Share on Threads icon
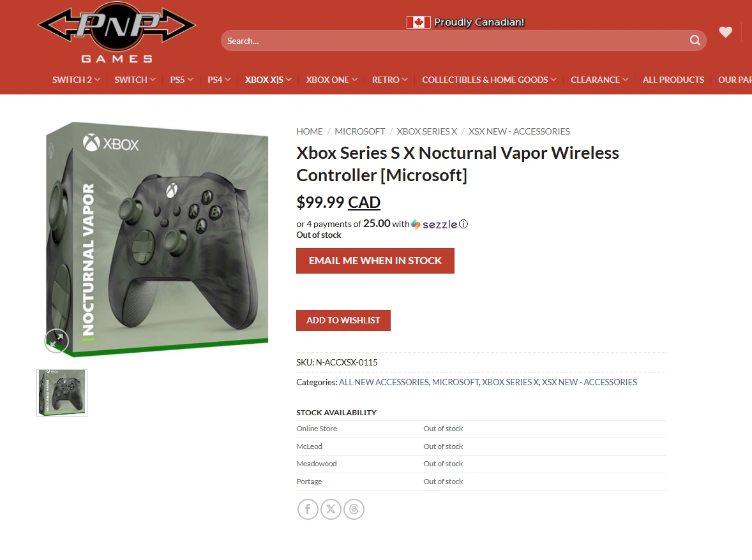 pyautogui.click(x=354, y=509)
